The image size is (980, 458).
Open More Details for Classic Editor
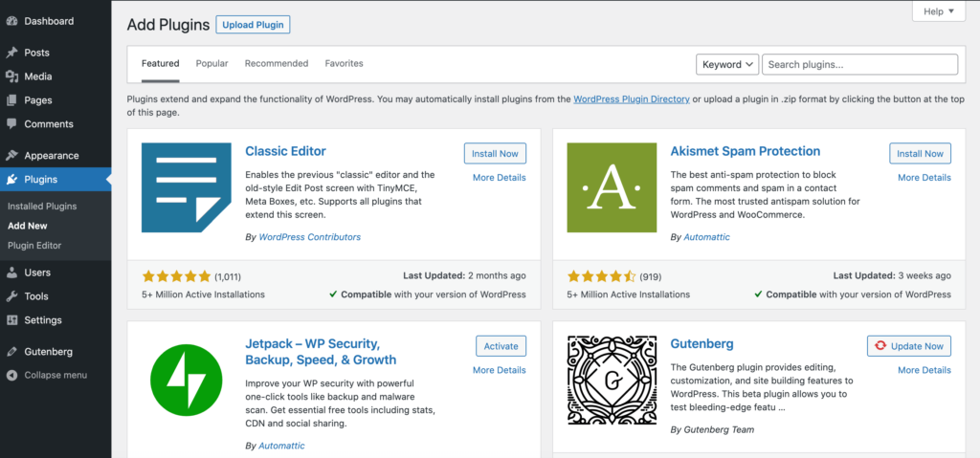tap(500, 178)
